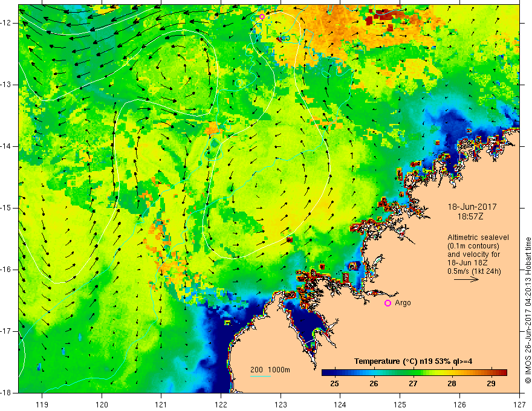532x411 pixels.
Task: Click the "Argo" legend label
Action: [403, 303]
